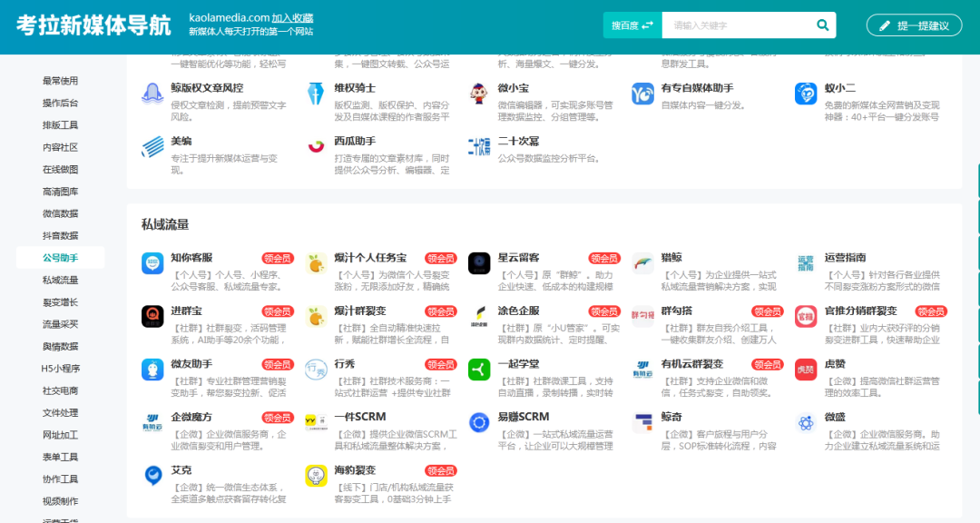The width and height of the screenshot is (980, 523).
Task: Open the 鲸奇 title link
Action: 671,417
